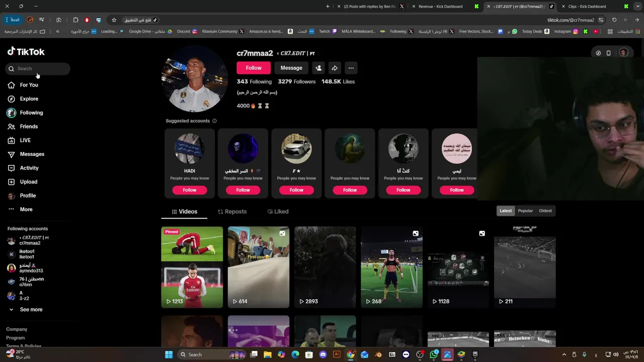Screen dimensions: 644x362
Task: Follow the suggested account HADI
Action: point(190,190)
